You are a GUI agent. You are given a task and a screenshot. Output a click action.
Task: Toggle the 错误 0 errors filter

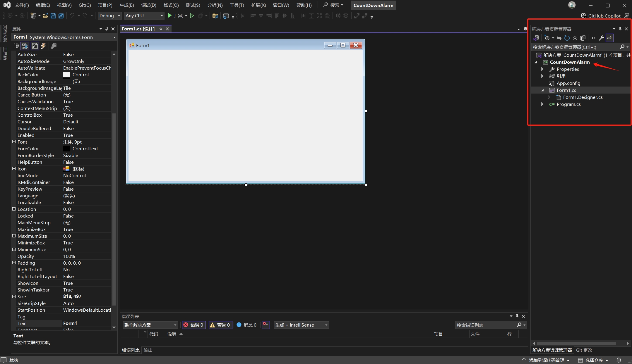[x=193, y=325]
